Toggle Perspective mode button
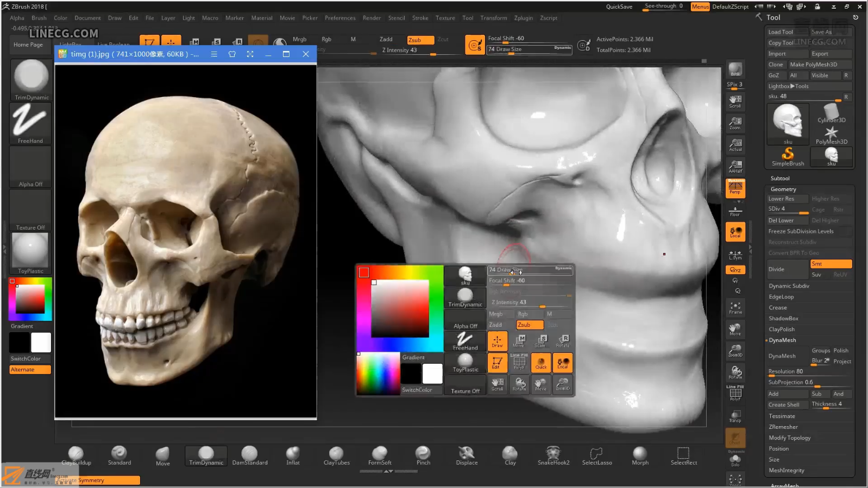 [735, 188]
